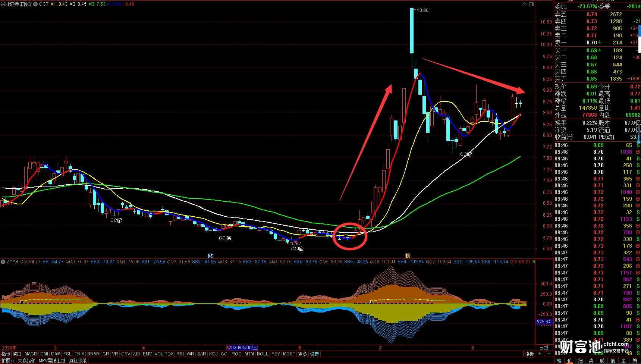
Task: Show the ROC indicator
Action: [236, 354]
